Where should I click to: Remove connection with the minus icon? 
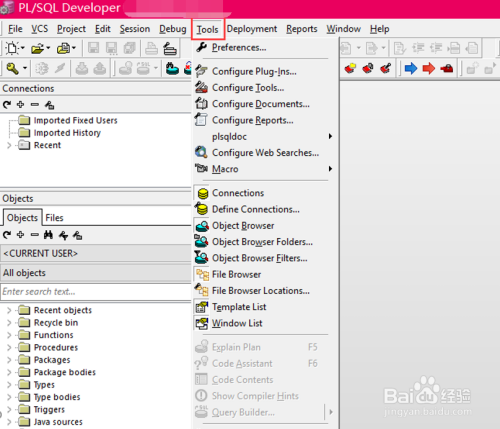(35, 105)
